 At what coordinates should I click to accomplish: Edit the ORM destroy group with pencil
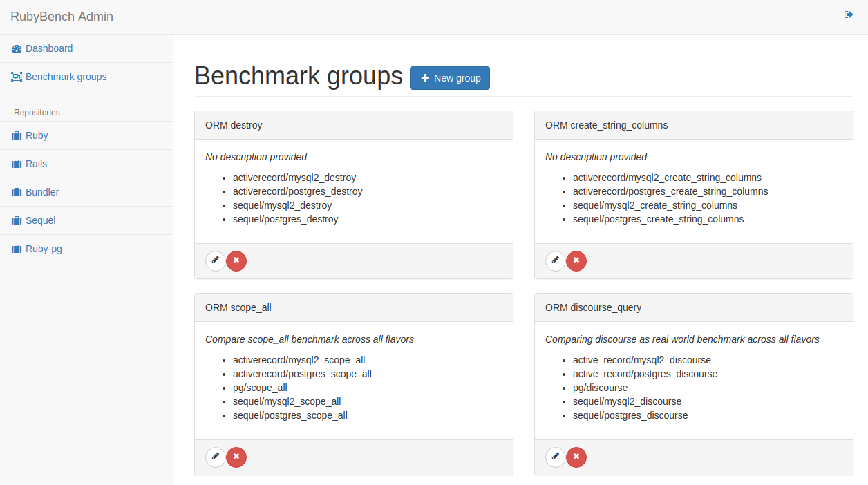pyautogui.click(x=216, y=261)
